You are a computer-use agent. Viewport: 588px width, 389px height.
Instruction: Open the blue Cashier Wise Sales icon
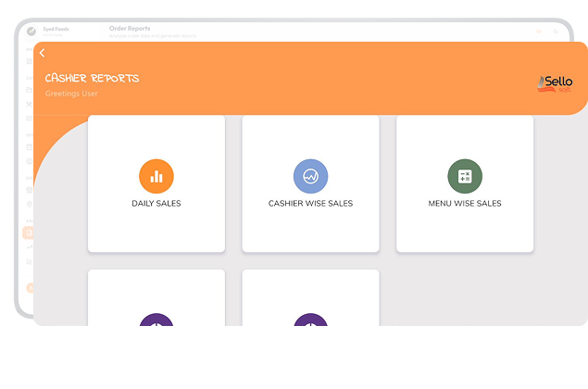(310, 176)
